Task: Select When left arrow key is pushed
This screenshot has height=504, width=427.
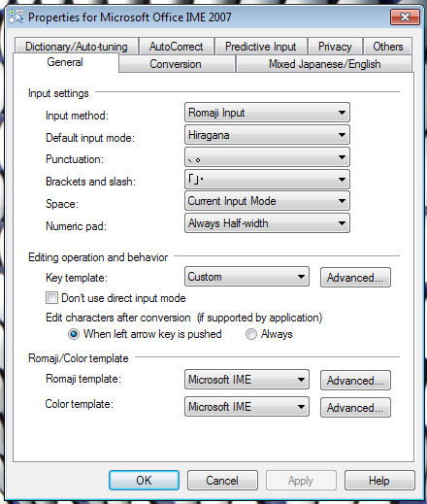Action: pos(74,334)
